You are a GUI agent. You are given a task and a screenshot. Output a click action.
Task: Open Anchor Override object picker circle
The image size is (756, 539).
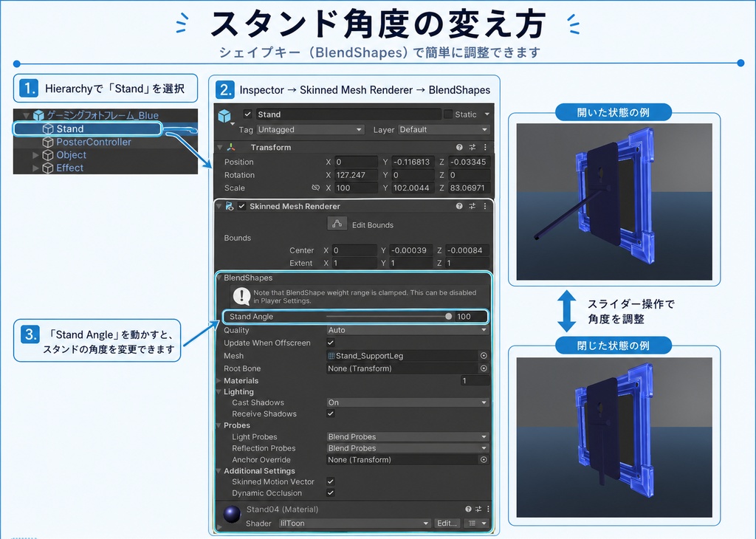(484, 460)
